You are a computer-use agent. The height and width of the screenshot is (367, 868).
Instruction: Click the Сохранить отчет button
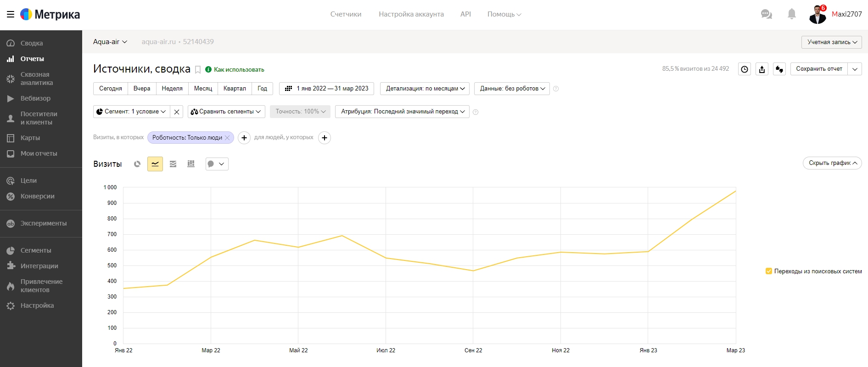(819, 69)
